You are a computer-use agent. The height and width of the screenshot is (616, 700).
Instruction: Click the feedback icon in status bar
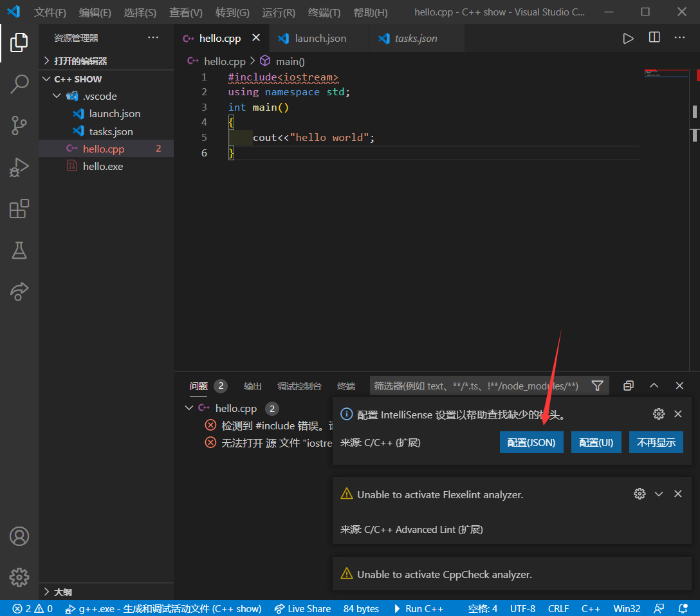pos(658,608)
